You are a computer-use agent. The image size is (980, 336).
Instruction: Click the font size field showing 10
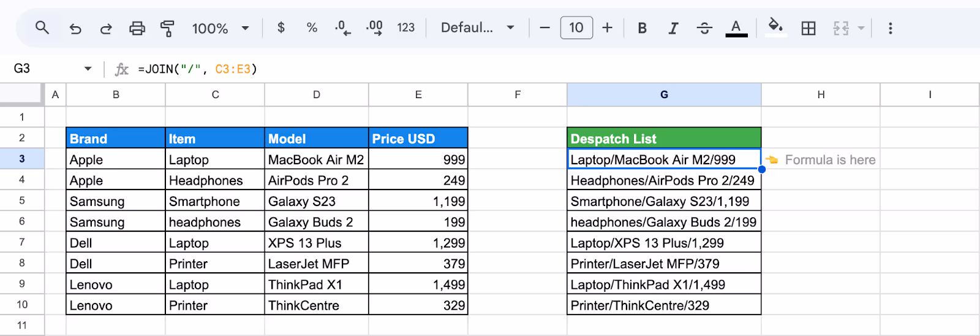tap(576, 28)
